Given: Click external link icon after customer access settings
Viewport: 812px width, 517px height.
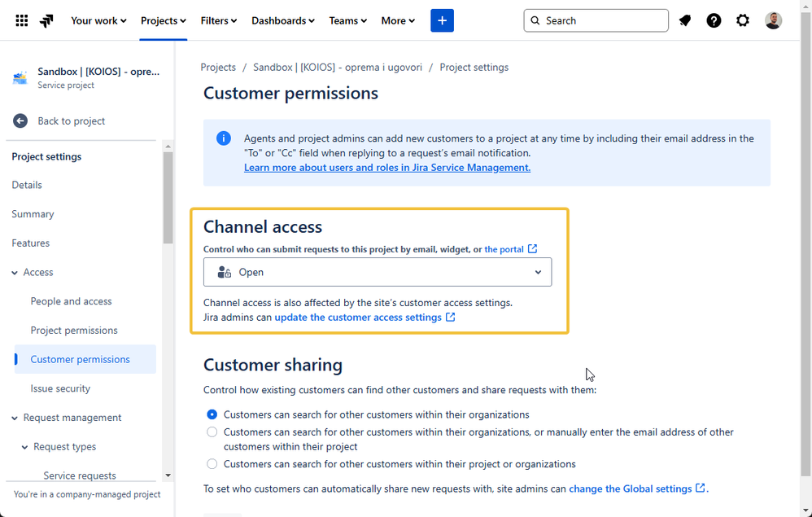Looking at the screenshot, I should coord(451,317).
